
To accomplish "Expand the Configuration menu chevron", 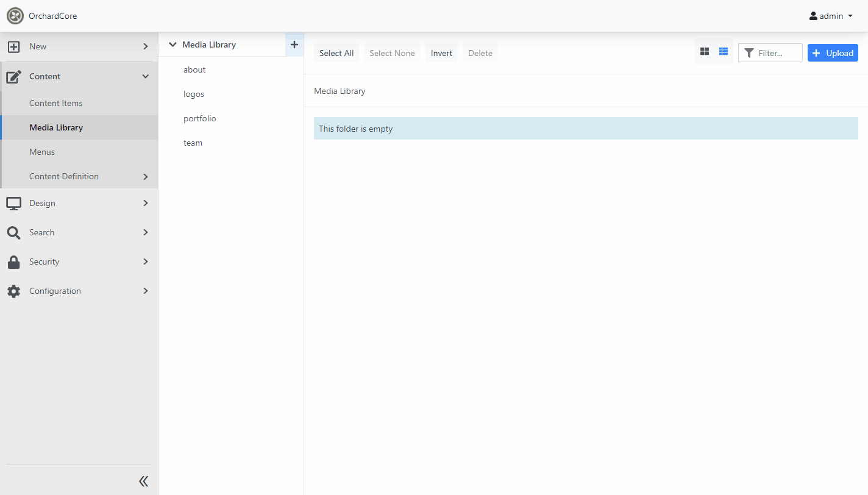I will (145, 291).
